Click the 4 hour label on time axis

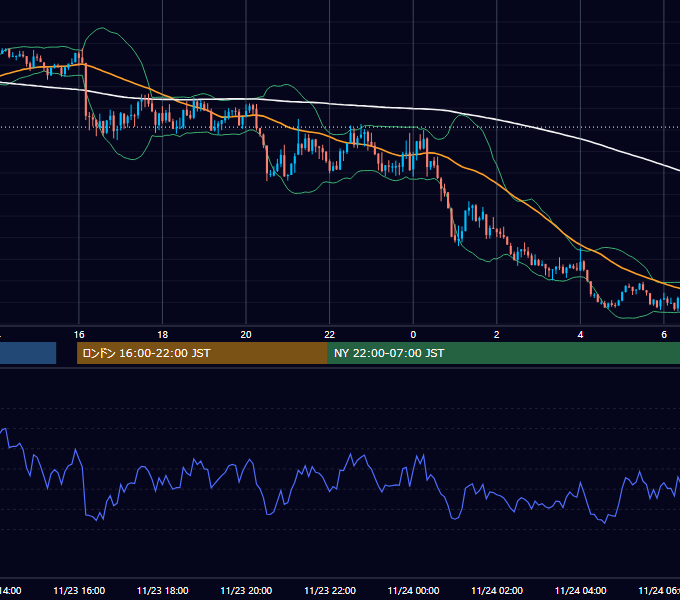tap(580, 335)
